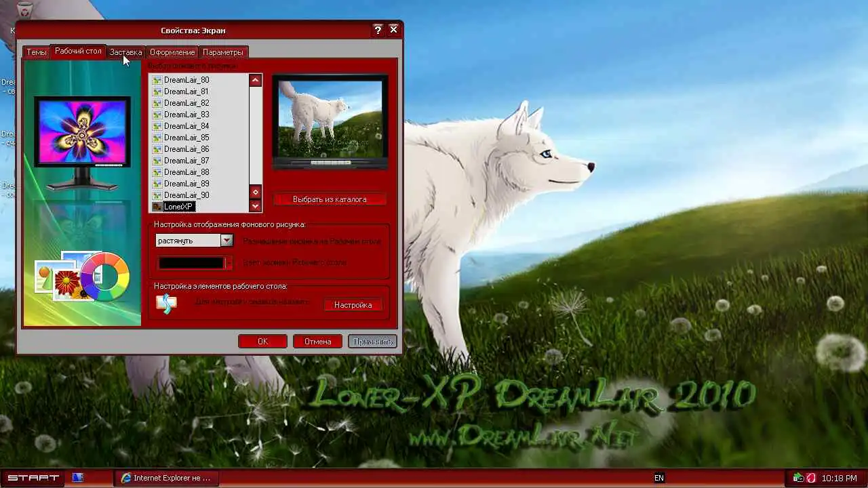Click the show desktop quick launch icon
The image size is (868, 488).
(78, 478)
